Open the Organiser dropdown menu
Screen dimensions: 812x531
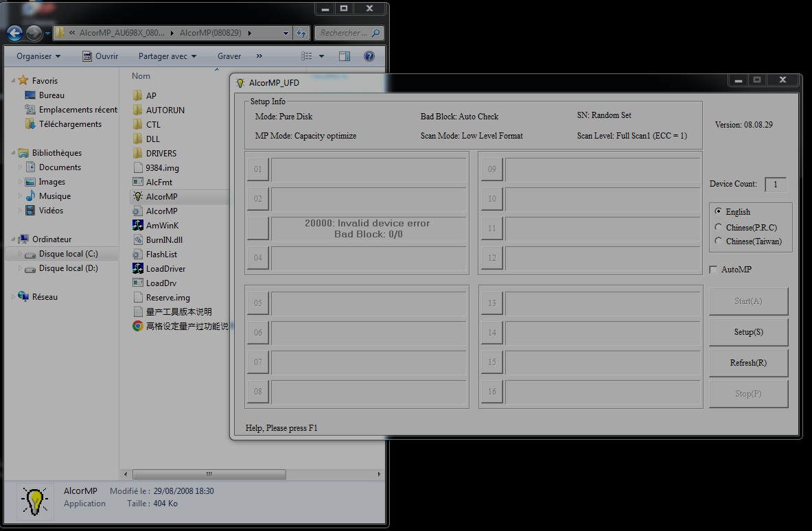38,56
